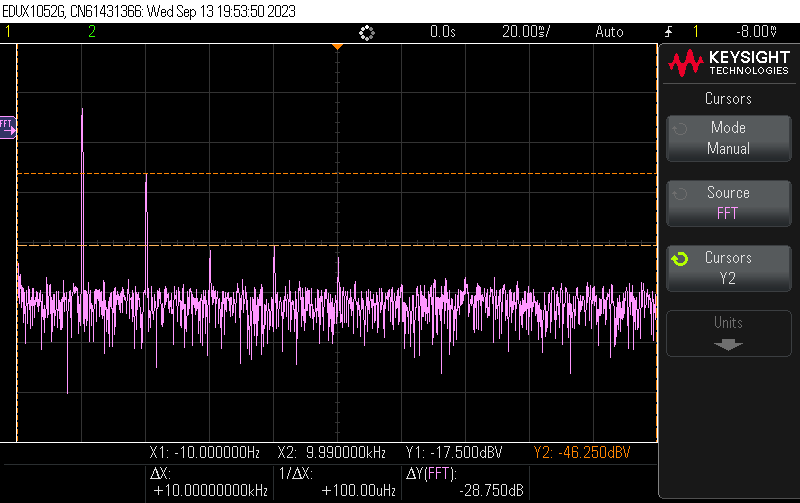Click the 20.00 ms/ timebase readout

point(526,32)
